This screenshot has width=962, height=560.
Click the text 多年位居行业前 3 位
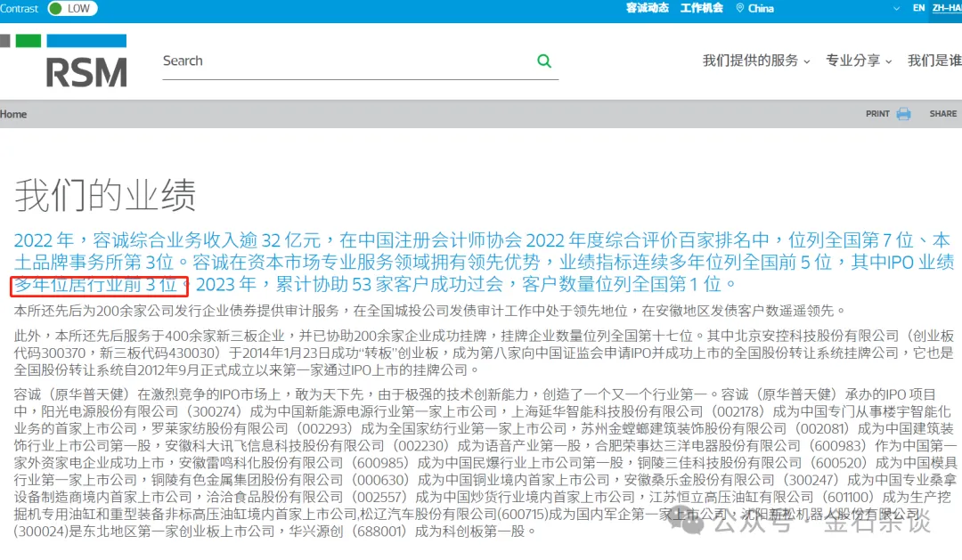click(95, 285)
